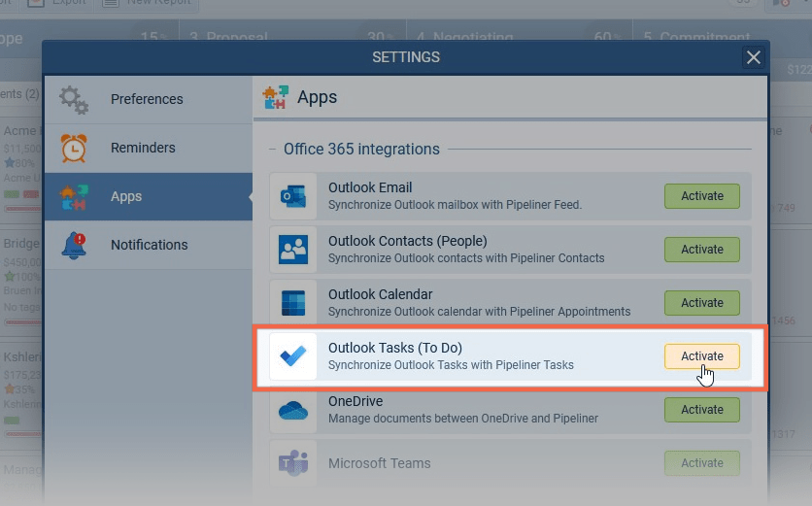
Task: Click the OneDrive cloud icon
Action: point(293,410)
